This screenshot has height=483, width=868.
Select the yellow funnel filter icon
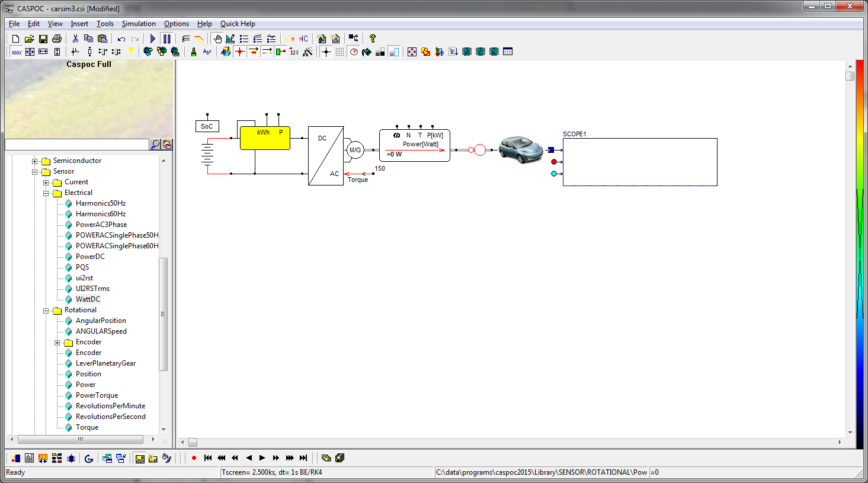coord(131,52)
